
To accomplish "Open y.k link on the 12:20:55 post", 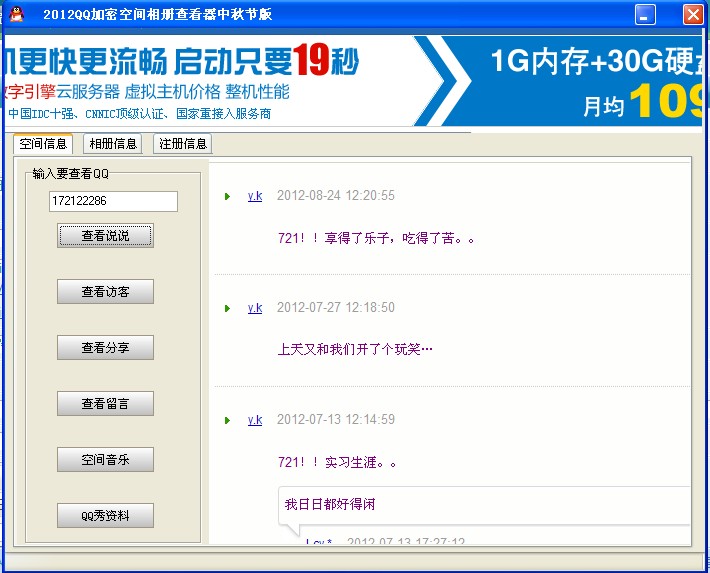I will coord(255,196).
